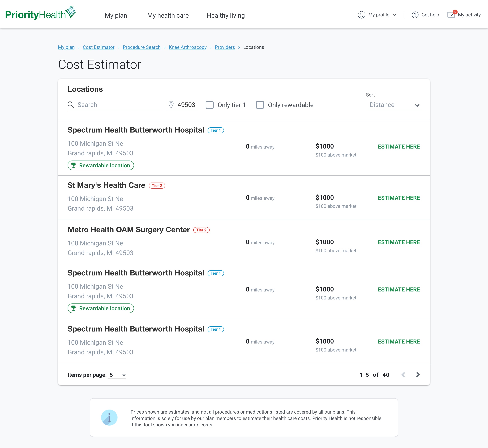The image size is (488, 448).
Task: Click St Mary's Health Care name
Action: (x=106, y=185)
